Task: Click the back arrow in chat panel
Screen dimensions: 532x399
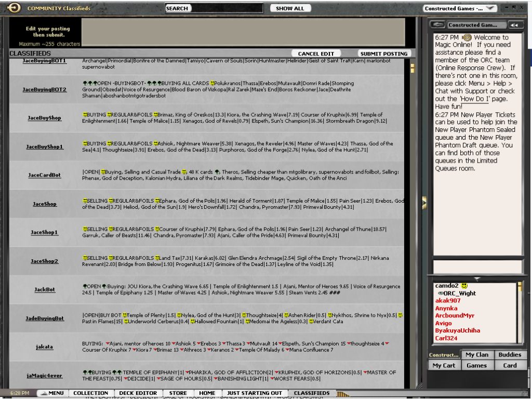Action: pyautogui.click(x=438, y=25)
